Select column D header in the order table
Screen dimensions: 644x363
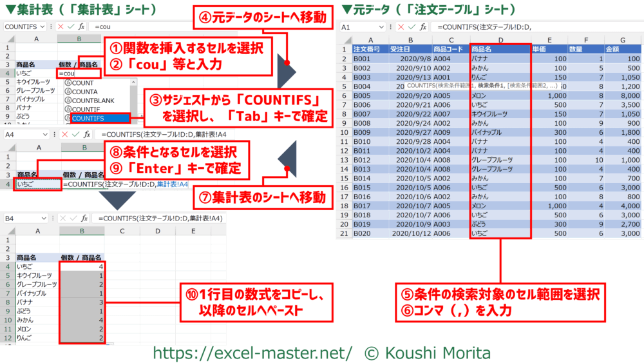(500, 39)
